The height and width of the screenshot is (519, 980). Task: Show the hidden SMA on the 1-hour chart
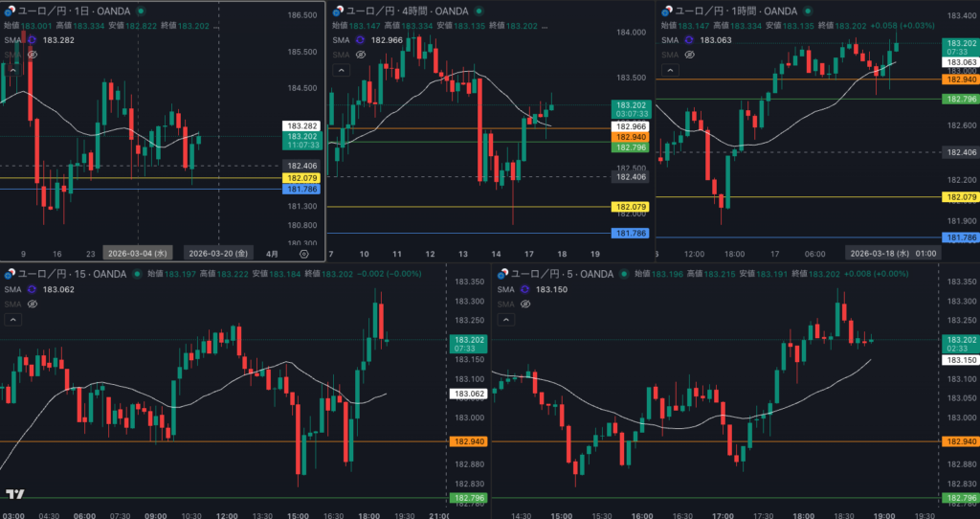point(687,55)
